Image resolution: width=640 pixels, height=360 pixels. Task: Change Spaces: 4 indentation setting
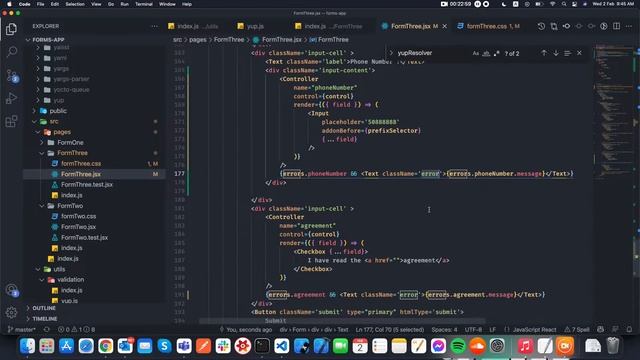[x=444, y=329]
